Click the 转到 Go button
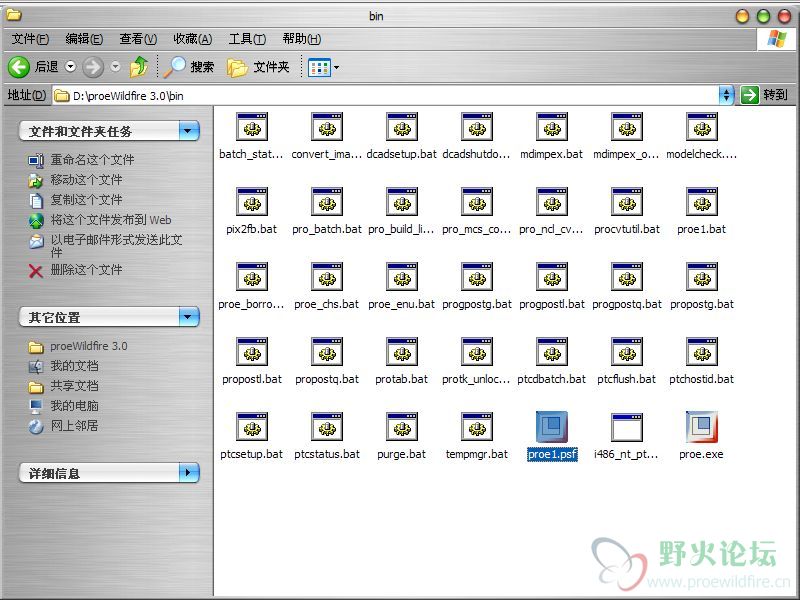Viewport: 800px width, 600px height. click(x=764, y=95)
